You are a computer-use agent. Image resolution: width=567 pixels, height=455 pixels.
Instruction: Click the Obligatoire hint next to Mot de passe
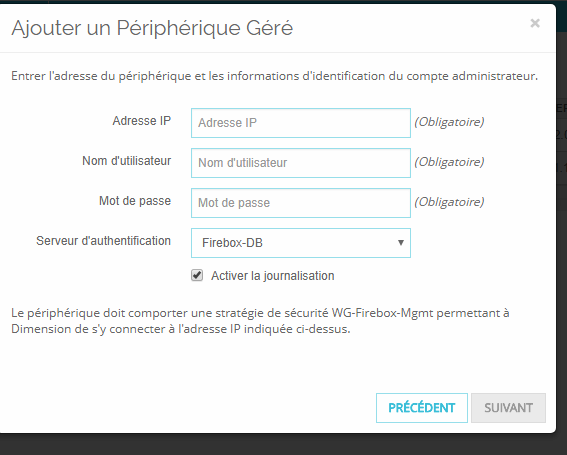pyautogui.click(x=449, y=202)
